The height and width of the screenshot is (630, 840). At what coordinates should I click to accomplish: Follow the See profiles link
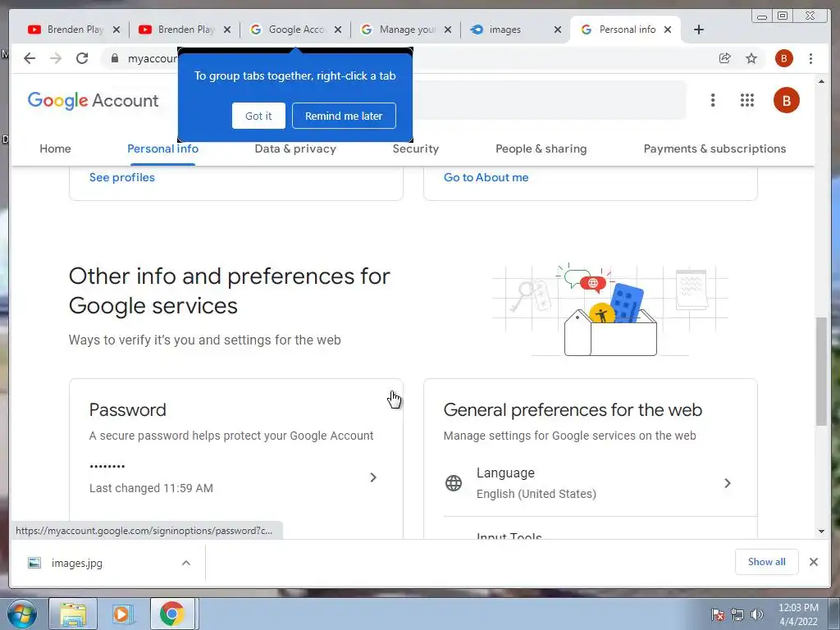click(x=122, y=177)
